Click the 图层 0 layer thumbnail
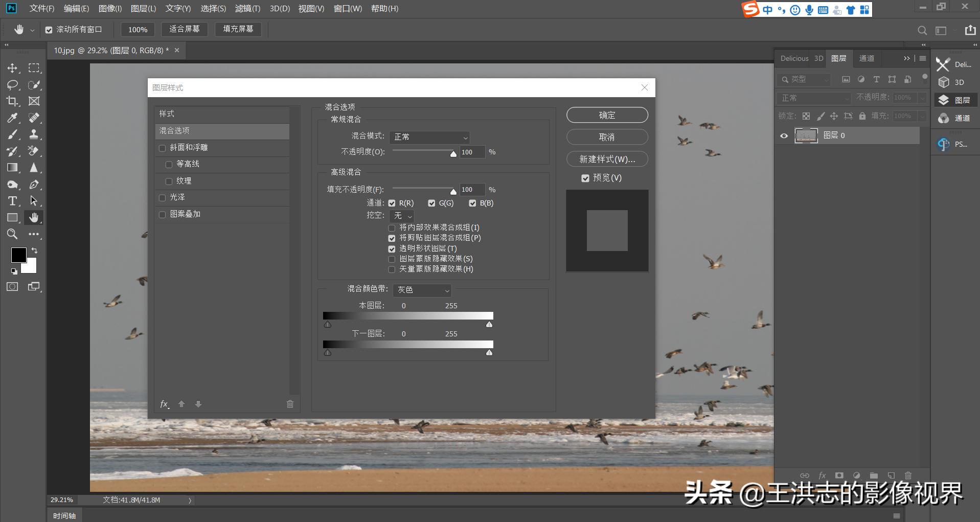This screenshot has width=980, height=522. pos(806,135)
